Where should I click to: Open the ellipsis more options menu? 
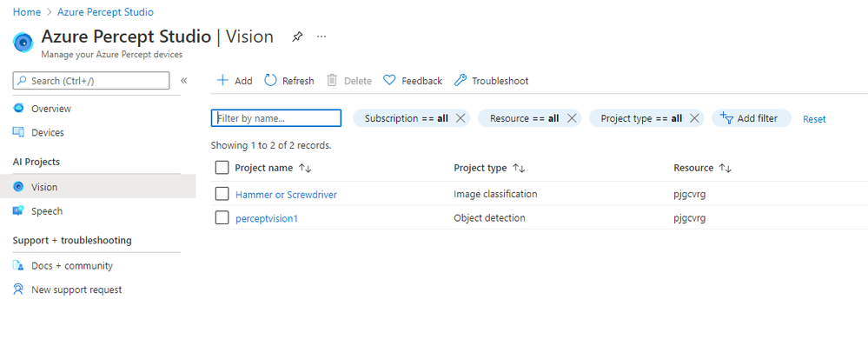(321, 37)
